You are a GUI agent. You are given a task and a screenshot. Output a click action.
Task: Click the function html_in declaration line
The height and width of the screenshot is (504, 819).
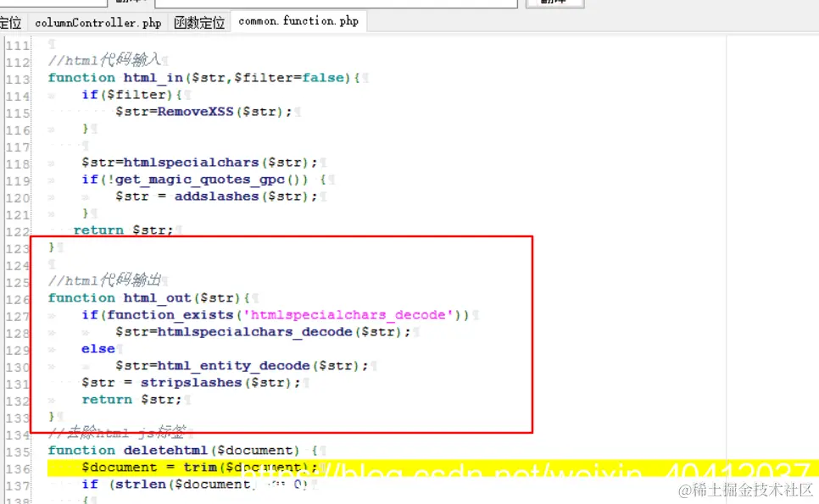pos(203,78)
